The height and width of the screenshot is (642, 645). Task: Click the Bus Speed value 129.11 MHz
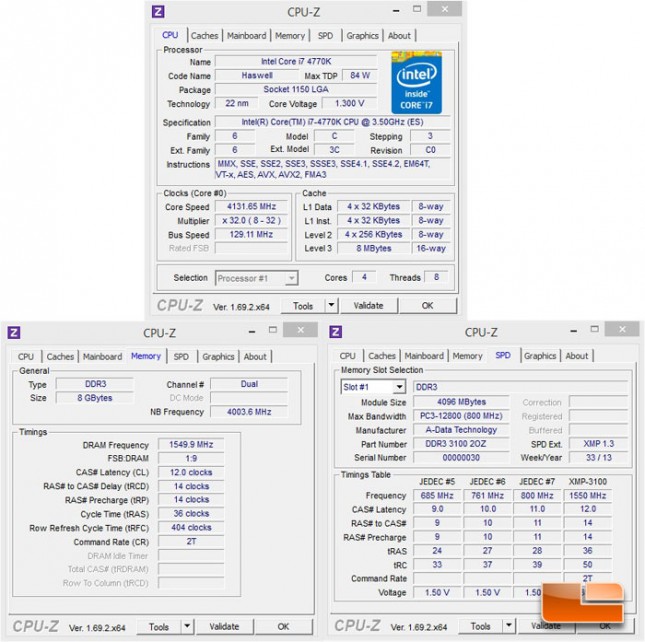251,234
